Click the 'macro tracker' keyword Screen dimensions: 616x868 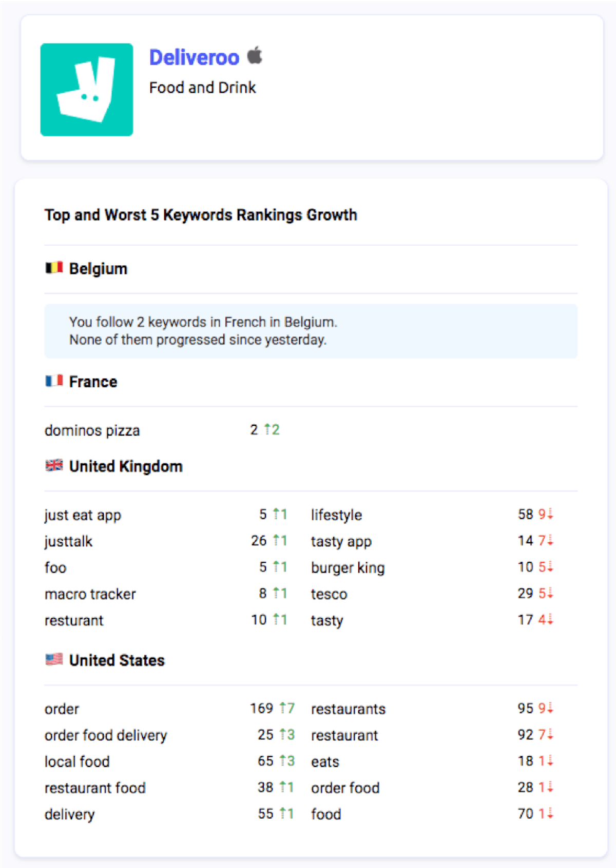click(x=90, y=594)
